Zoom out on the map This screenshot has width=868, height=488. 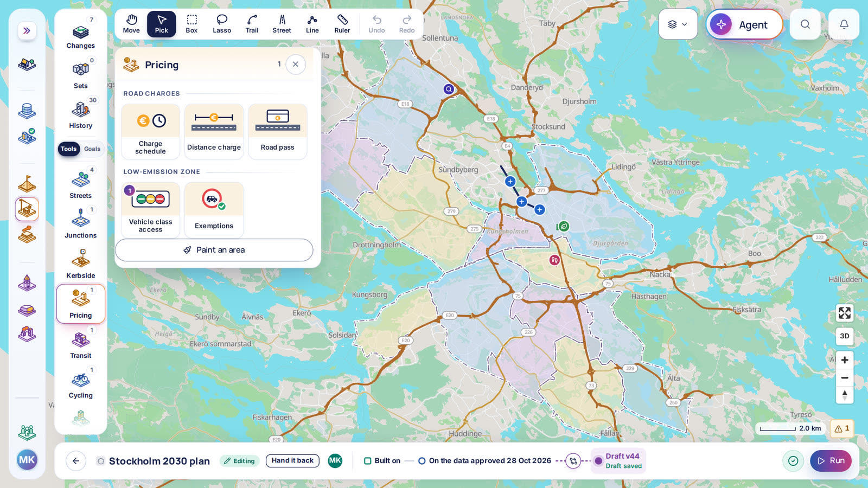(845, 378)
